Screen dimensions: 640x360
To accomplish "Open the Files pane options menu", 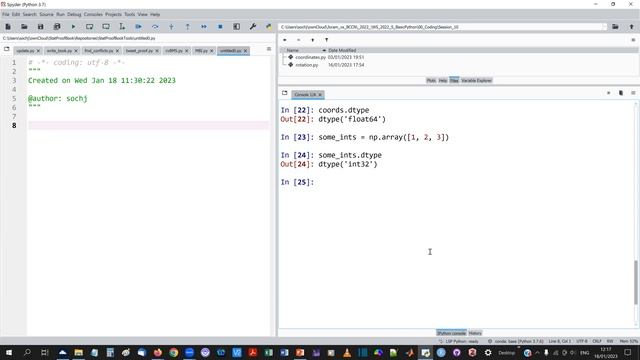I will [x=633, y=40].
